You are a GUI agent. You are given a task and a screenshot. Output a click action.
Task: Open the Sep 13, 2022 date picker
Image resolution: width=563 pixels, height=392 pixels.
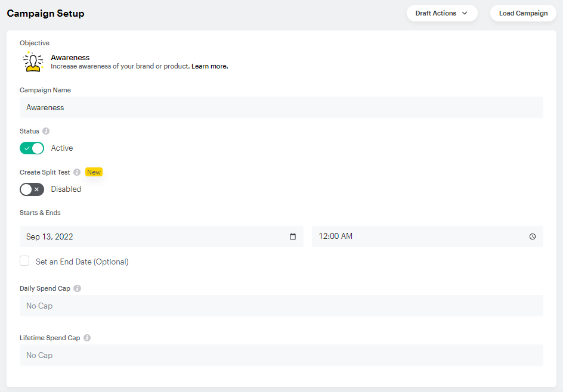(162, 237)
